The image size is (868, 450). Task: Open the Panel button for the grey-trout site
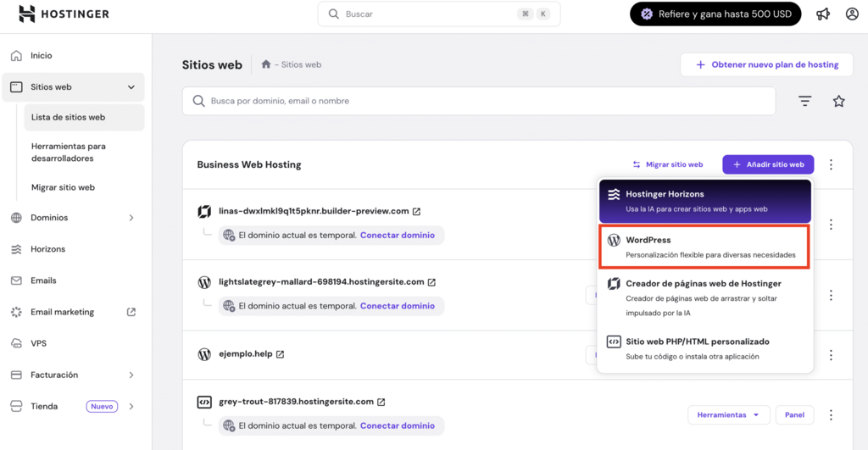[794, 414]
